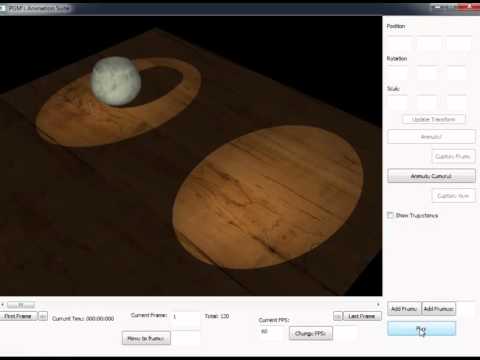Click the Rotation label
This screenshot has width=480, height=360.
tap(397, 59)
